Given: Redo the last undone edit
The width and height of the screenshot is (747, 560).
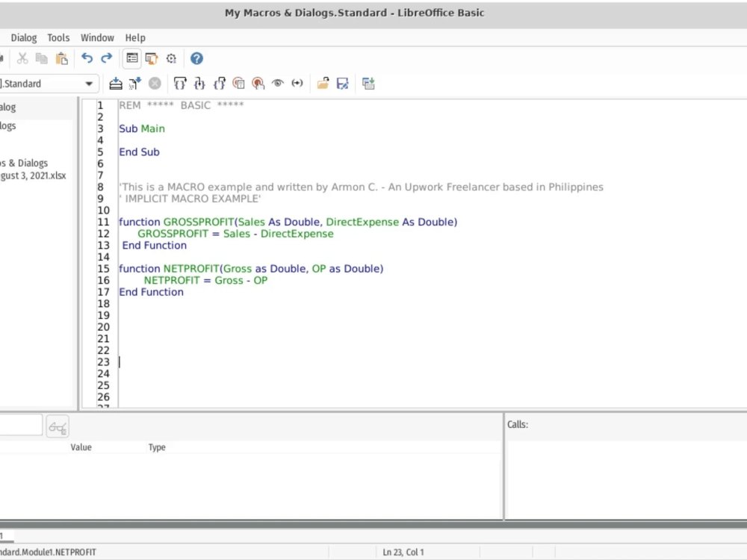Looking at the screenshot, I should coord(106,58).
